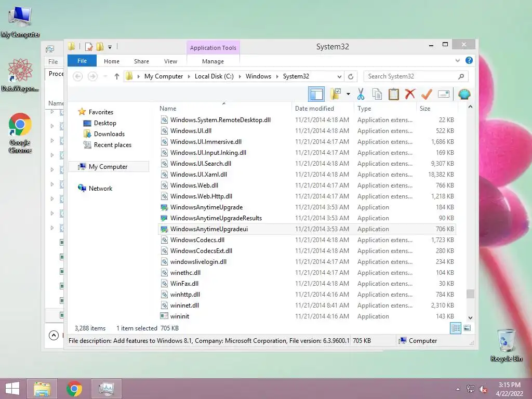Select the winhttp.dll file
This screenshot has width=532, height=399.
click(x=307, y=295)
